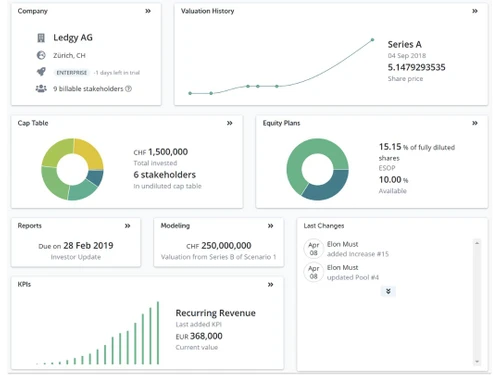Viewport: 500px width, 375px height.
Task: Click the Apr 08 badge for updated Pool #4
Action: [x=314, y=272]
